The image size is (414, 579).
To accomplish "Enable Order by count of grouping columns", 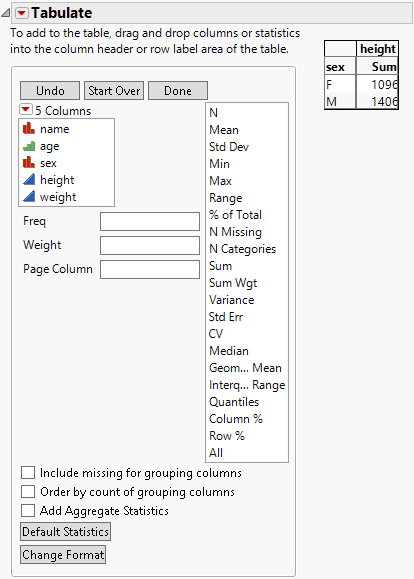I will coord(28,492).
